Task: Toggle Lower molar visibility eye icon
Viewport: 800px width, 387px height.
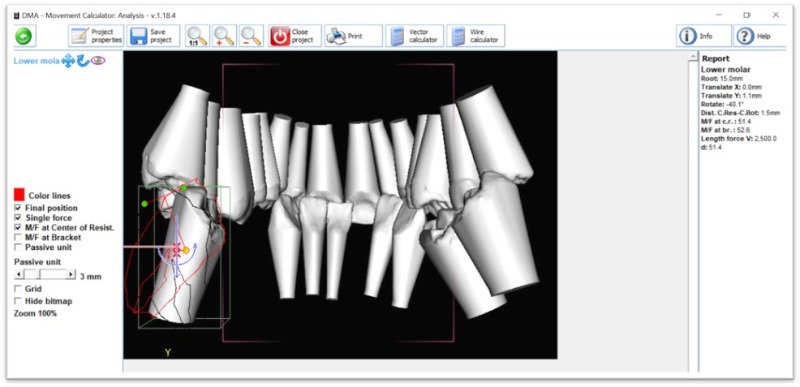Action: click(x=98, y=61)
